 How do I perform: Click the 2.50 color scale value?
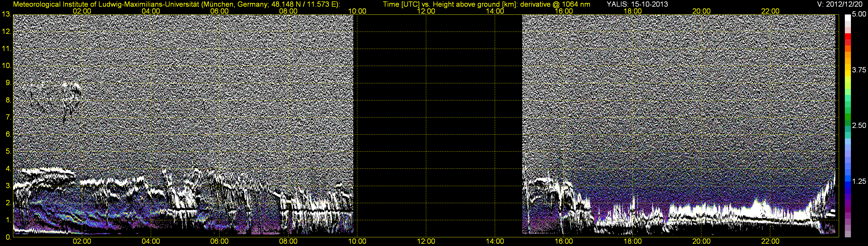click(x=859, y=125)
